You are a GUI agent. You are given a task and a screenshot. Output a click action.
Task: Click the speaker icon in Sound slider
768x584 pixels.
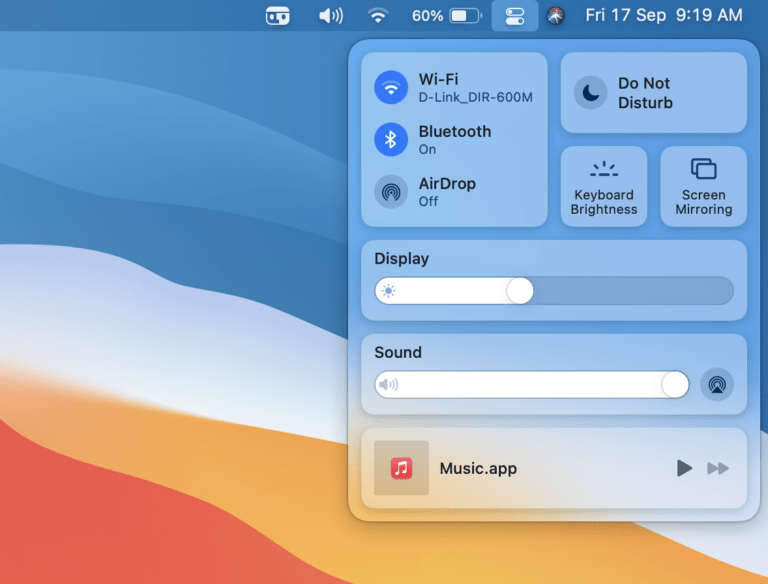(x=388, y=385)
